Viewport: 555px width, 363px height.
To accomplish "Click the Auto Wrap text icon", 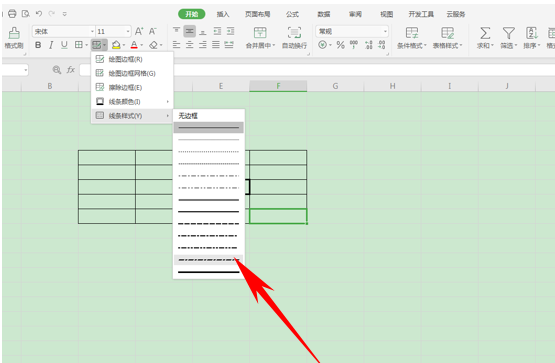I will point(294,33).
